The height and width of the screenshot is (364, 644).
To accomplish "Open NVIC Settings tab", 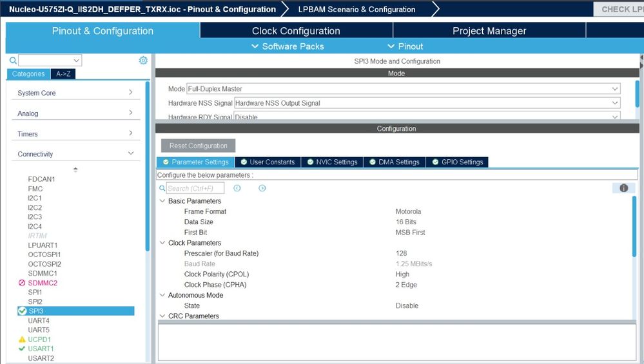I will pyautogui.click(x=332, y=162).
